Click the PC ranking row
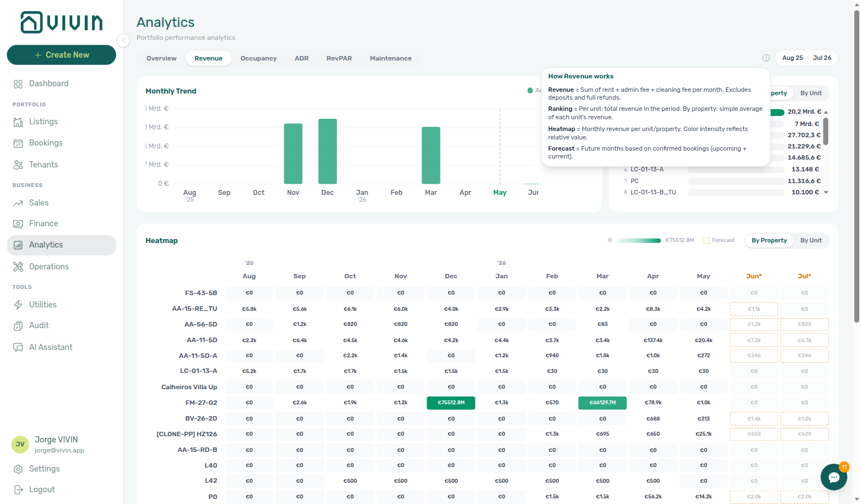The height and width of the screenshot is (504, 861). pos(720,181)
